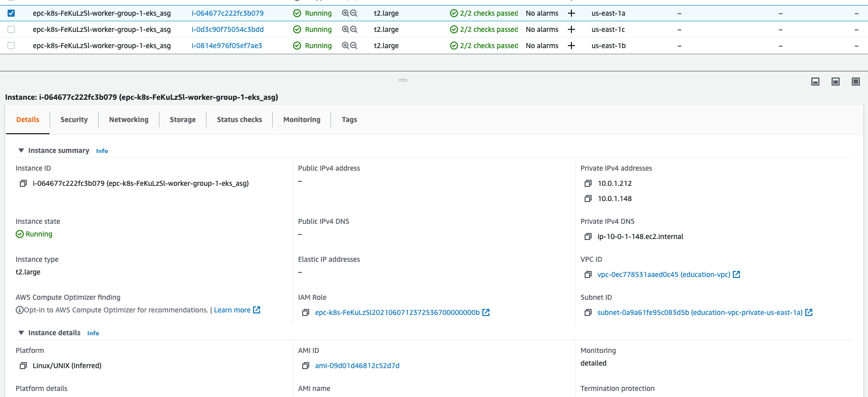868x397 pixels.
Task: Collapse the Instance details section
Action: 21,333
